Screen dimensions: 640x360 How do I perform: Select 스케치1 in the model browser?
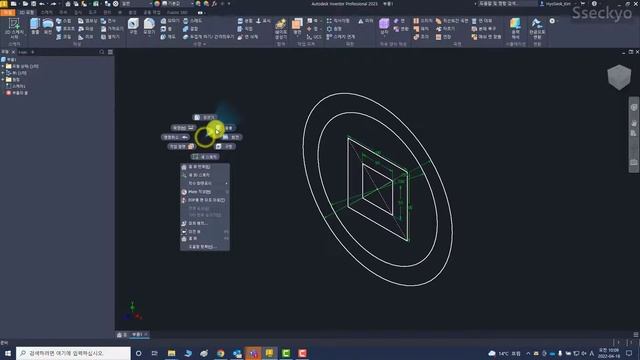pos(16,87)
